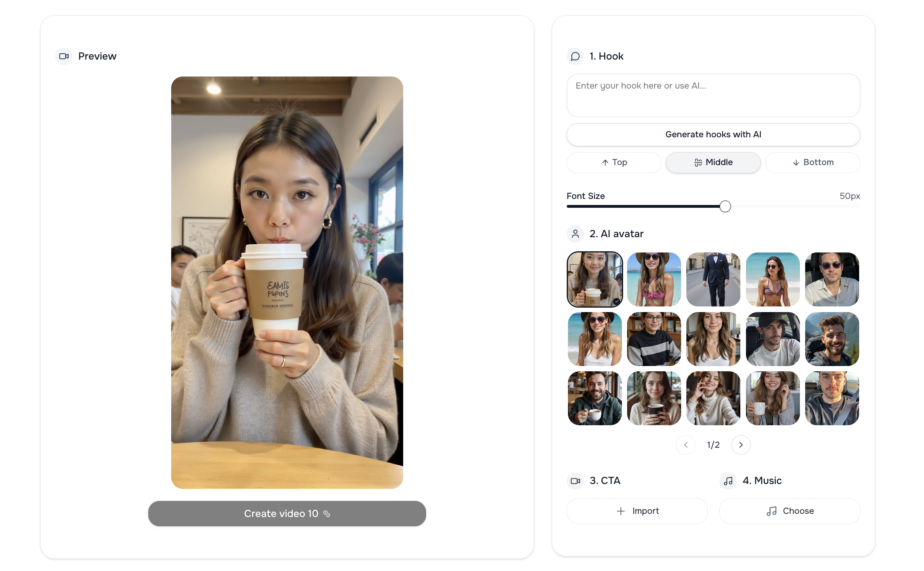Image resolution: width=924 pixels, height=571 pixels.
Task: Select avatar woman in pink bikini with hat
Action: [654, 279]
